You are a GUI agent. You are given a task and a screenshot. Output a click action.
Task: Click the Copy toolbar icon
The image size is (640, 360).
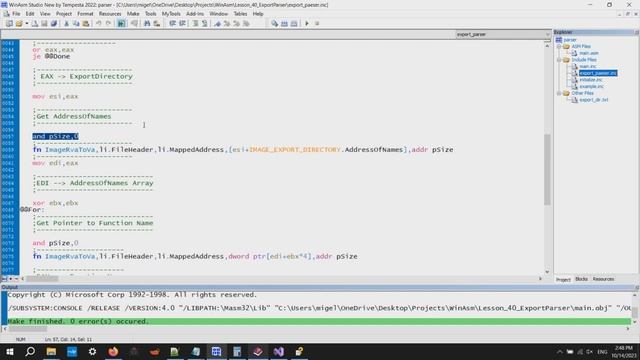pyautogui.click(x=76, y=24)
